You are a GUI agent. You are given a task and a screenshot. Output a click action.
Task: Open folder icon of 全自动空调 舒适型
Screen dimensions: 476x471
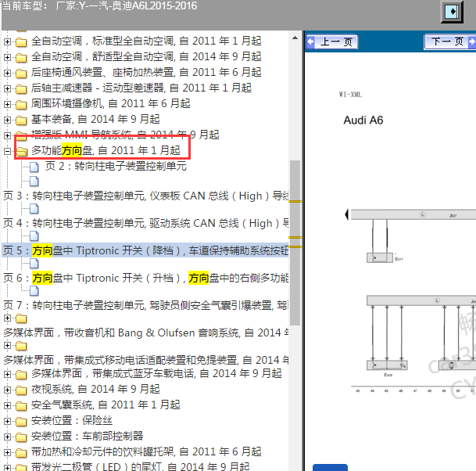click(x=21, y=57)
